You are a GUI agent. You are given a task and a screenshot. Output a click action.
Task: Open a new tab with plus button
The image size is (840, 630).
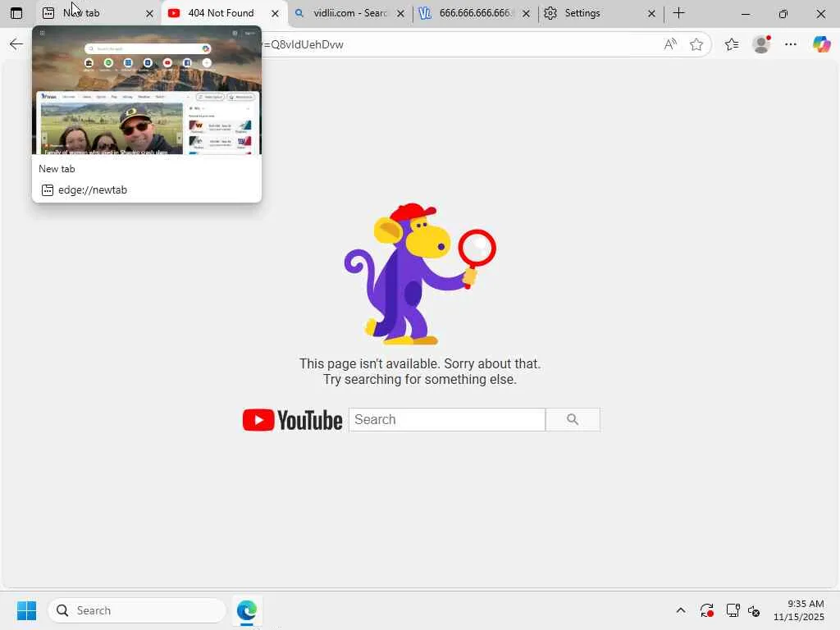coord(678,13)
